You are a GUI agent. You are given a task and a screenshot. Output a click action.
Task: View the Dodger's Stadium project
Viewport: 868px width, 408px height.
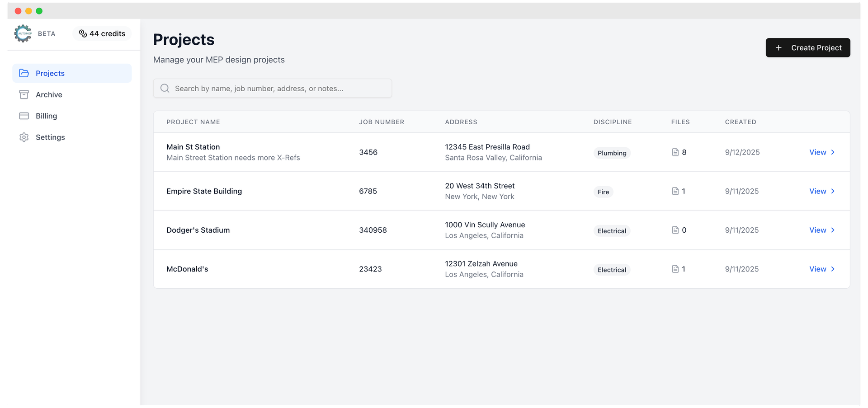coord(817,230)
